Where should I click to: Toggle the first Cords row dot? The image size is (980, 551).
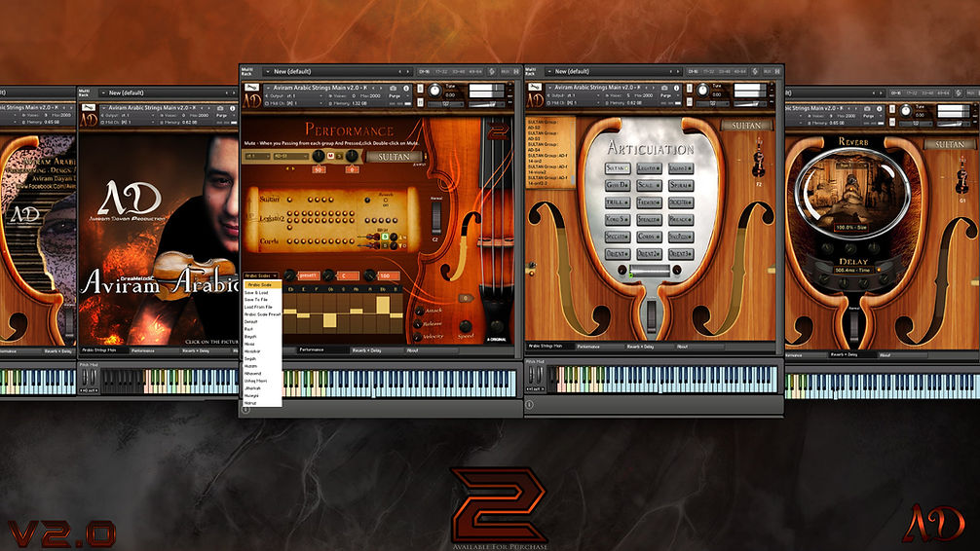289,241
